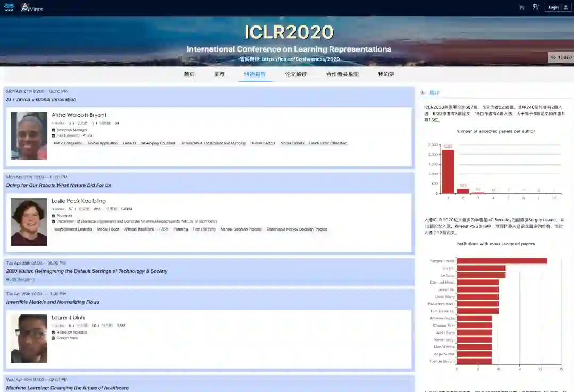Image resolution: width=574 pixels, height=392 pixels.
Task: Open talk Invertible Models and Normalizing Flows
Action: pyautogui.click(x=53, y=302)
